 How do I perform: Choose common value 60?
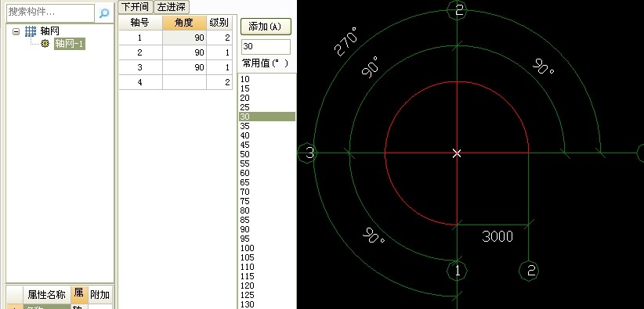(x=267, y=173)
